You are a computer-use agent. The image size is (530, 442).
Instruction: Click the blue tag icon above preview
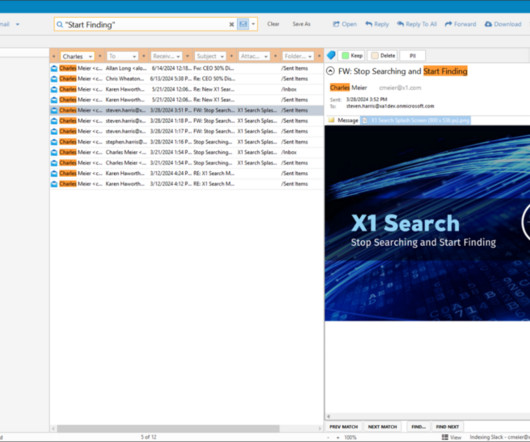331,55
